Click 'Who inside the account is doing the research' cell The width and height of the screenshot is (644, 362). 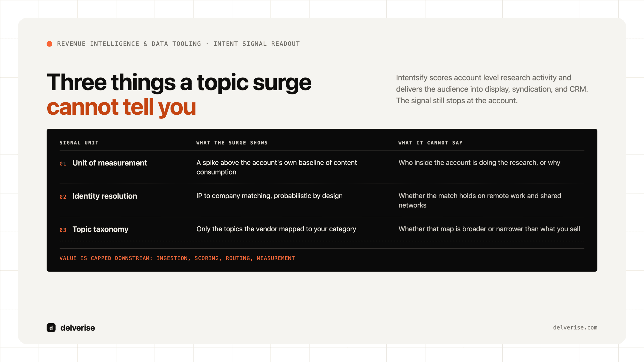(x=479, y=163)
